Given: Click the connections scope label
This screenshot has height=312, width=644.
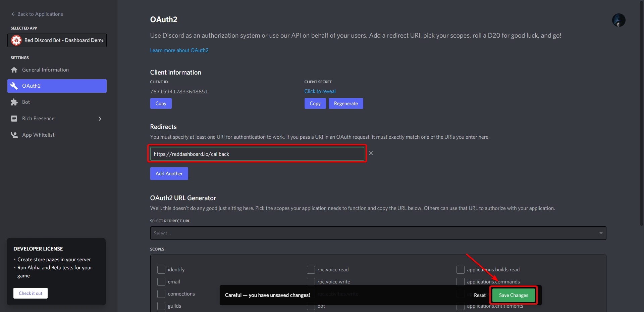Looking at the screenshot, I should pyautogui.click(x=181, y=294).
